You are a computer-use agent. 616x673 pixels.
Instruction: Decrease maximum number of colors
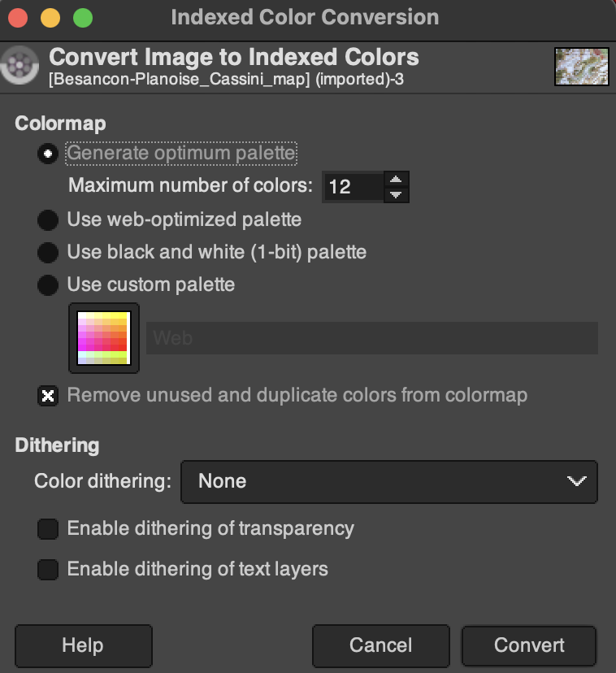pyautogui.click(x=396, y=194)
